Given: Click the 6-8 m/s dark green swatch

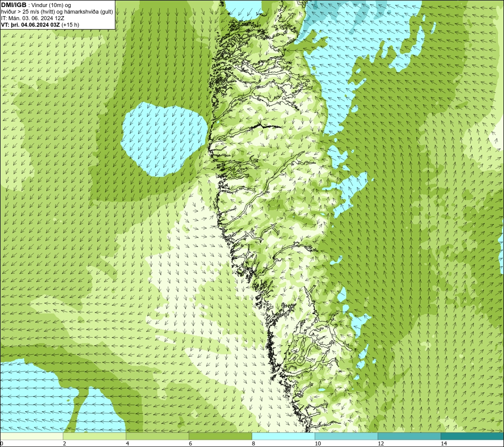Looking at the screenshot, I should [221, 436].
